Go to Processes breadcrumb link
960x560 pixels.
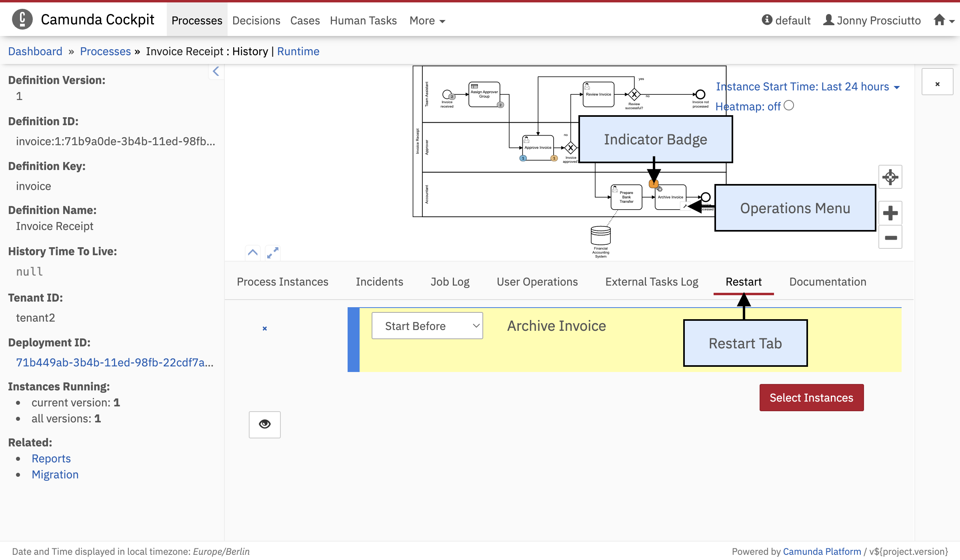tap(106, 51)
